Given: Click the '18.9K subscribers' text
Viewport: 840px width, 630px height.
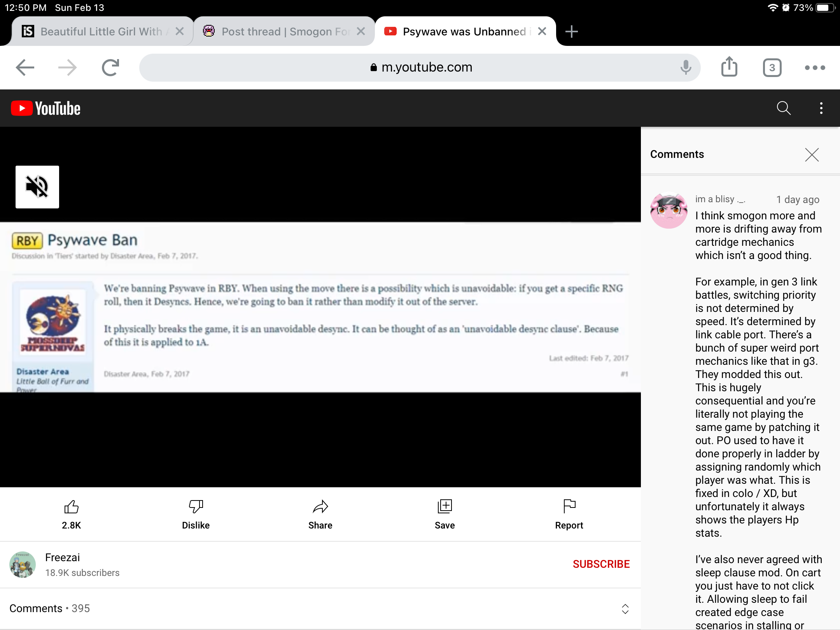Looking at the screenshot, I should click(x=82, y=573).
